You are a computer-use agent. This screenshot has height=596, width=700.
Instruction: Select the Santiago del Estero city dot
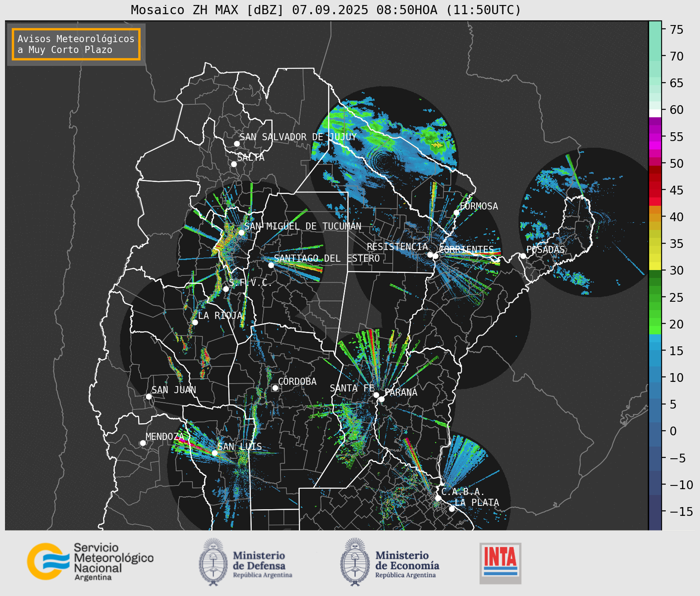(x=271, y=265)
